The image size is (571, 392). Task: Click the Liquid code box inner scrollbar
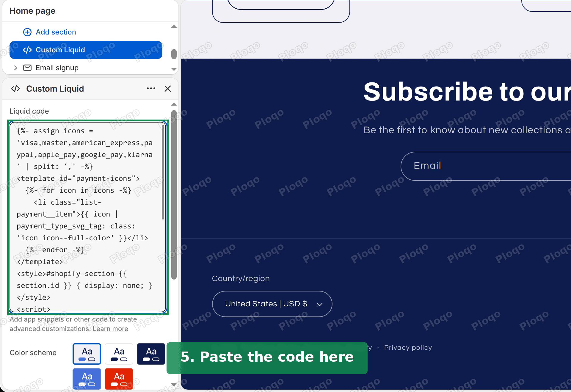163,172
